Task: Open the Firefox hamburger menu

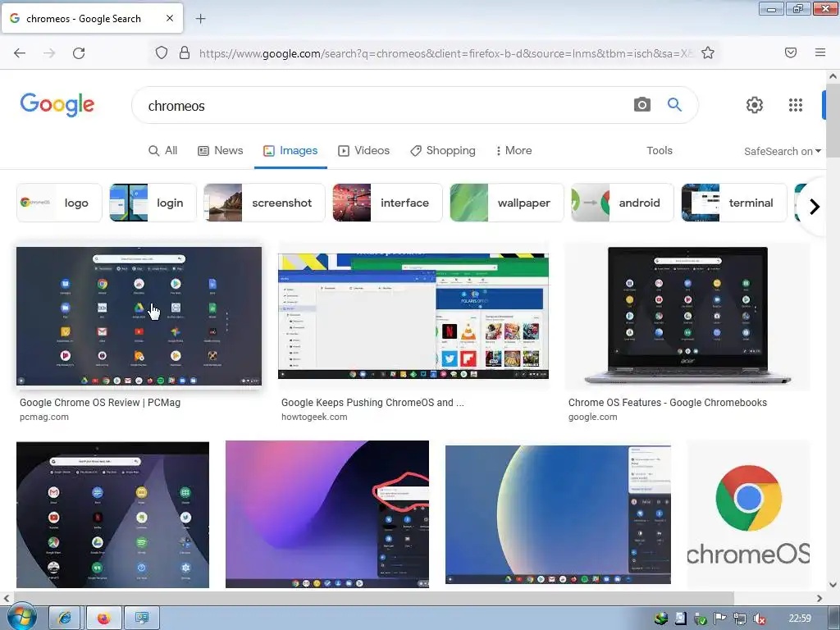Action: click(820, 52)
